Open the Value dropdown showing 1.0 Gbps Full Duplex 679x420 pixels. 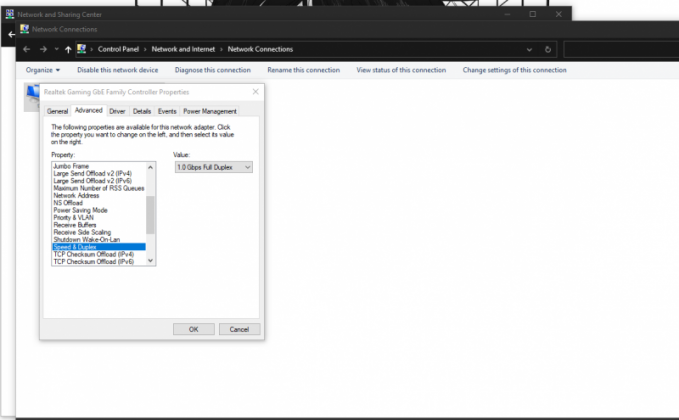click(214, 167)
